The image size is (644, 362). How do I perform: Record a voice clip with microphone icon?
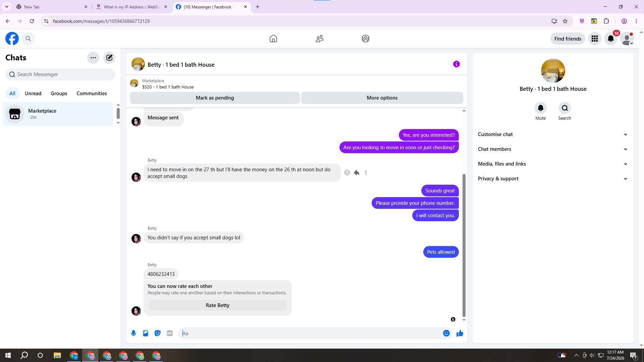pos(133,333)
